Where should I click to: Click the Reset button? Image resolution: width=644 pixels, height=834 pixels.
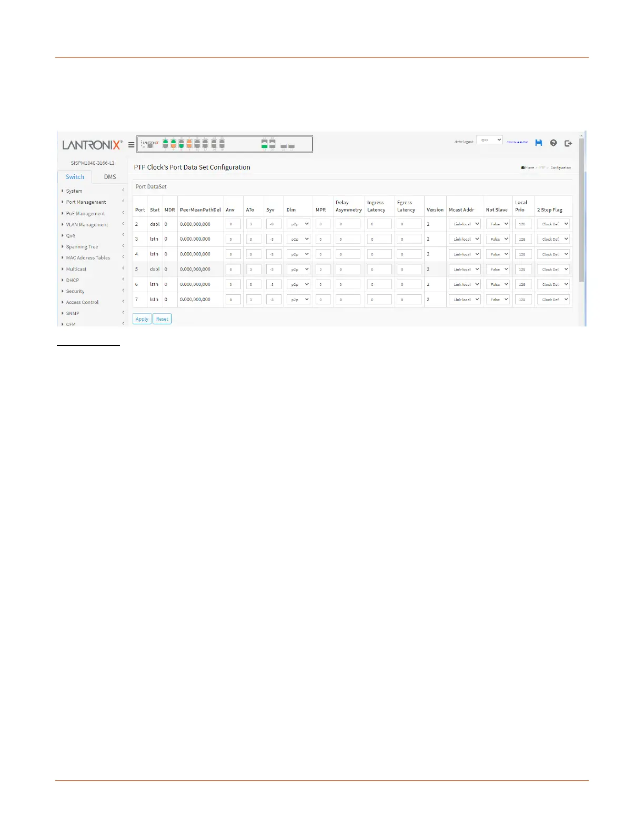[162, 319]
